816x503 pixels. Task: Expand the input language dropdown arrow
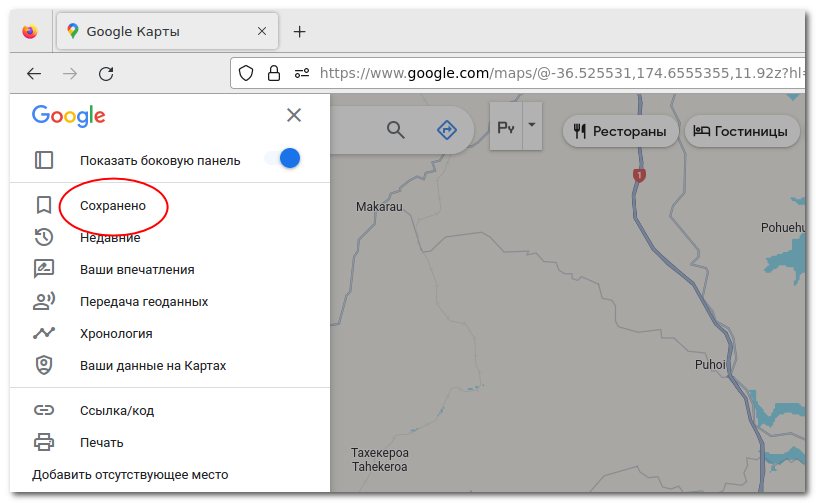pyautogui.click(x=532, y=125)
